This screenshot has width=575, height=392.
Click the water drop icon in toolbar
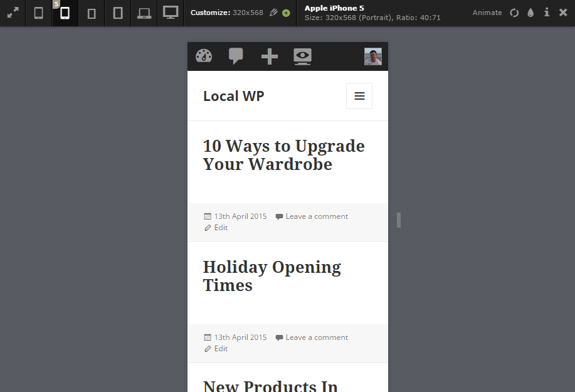point(530,13)
